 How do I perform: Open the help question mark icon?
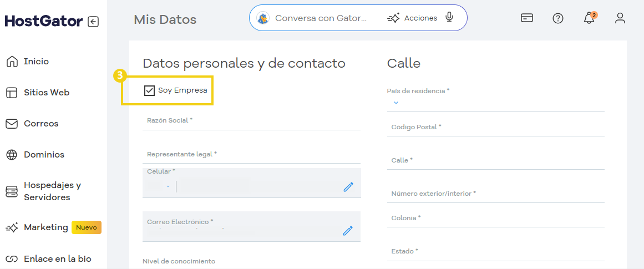(558, 18)
